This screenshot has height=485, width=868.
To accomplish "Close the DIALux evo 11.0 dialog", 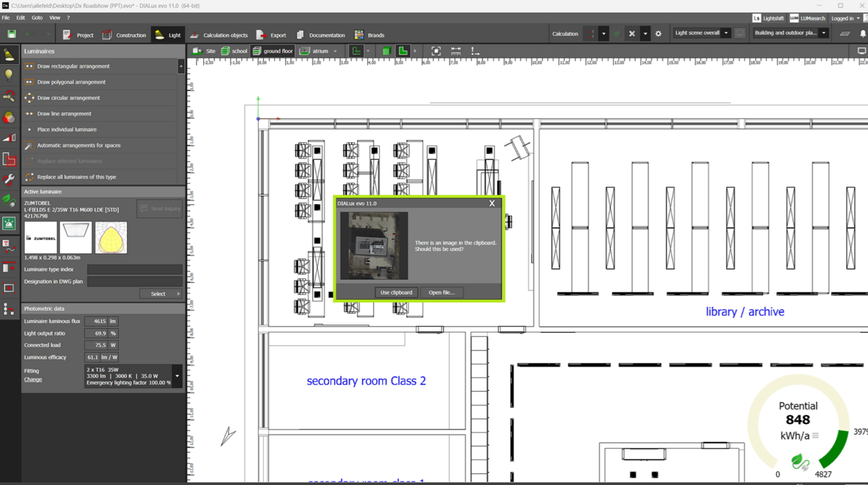I will pos(491,203).
